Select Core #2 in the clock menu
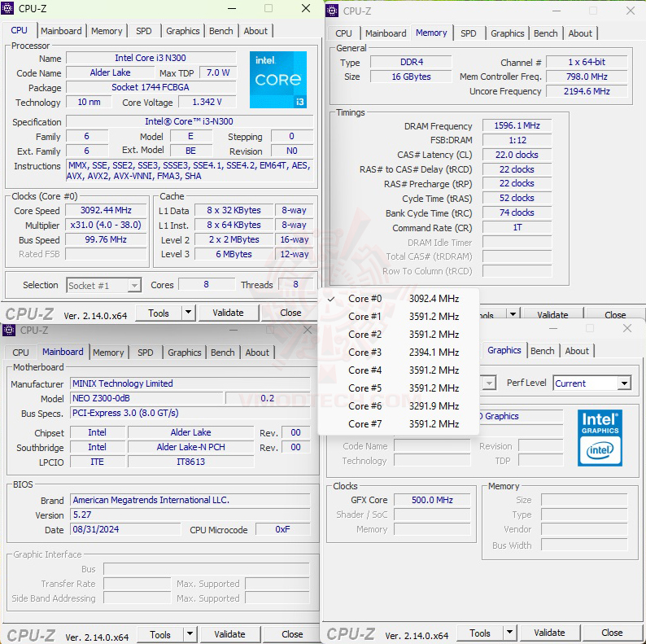The width and height of the screenshot is (646, 644). coord(399,335)
